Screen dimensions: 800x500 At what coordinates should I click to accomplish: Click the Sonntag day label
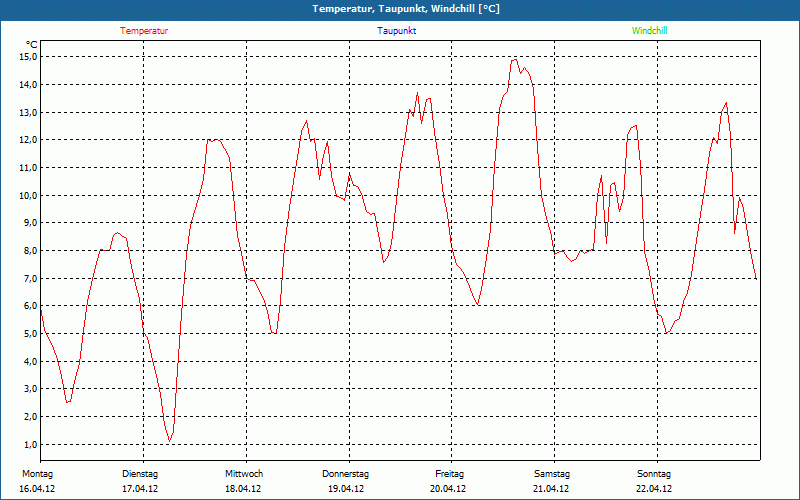pos(654,474)
